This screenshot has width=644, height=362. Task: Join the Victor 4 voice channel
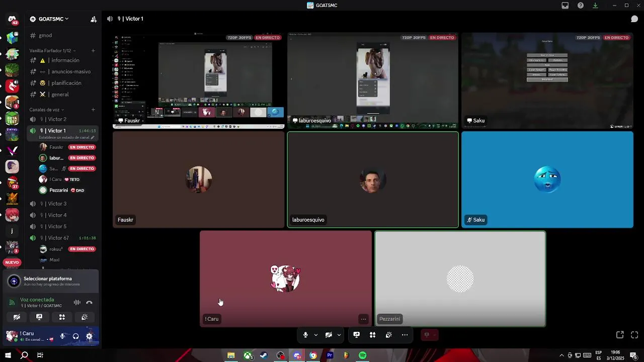(63, 215)
